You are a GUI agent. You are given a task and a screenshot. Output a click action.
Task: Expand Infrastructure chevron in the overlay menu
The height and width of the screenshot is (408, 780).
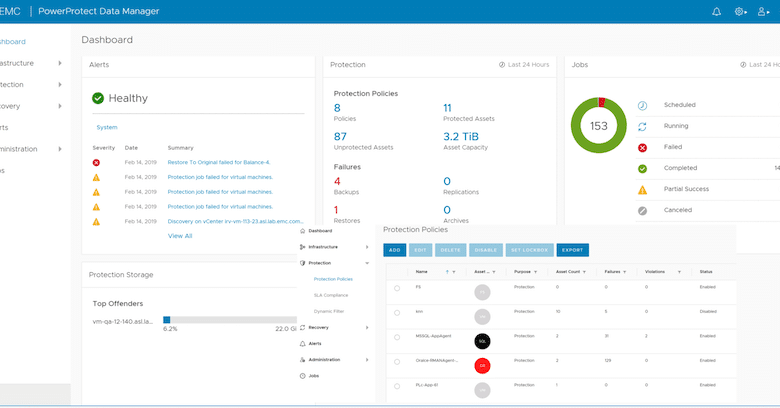[367, 247]
